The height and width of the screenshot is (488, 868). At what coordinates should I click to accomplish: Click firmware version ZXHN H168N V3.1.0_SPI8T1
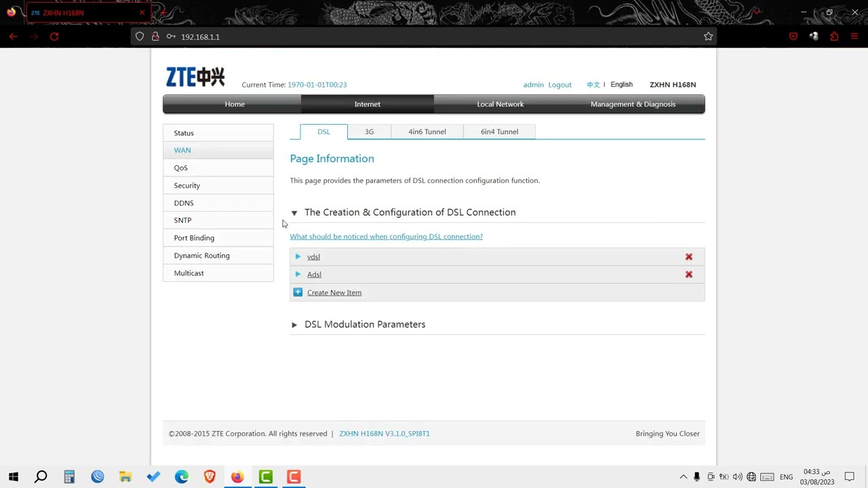pyautogui.click(x=384, y=434)
